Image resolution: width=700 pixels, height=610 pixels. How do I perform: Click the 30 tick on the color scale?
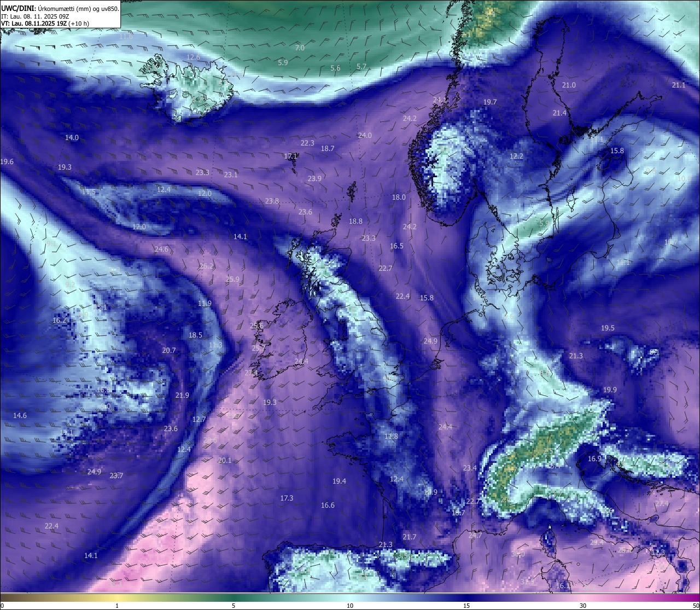(x=583, y=606)
